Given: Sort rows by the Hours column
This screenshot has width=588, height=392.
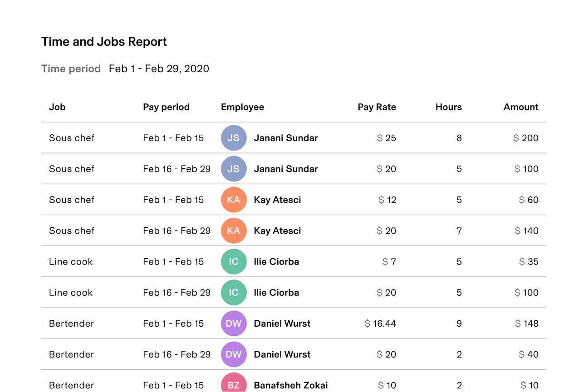Looking at the screenshot, I should tap(449, 107).
